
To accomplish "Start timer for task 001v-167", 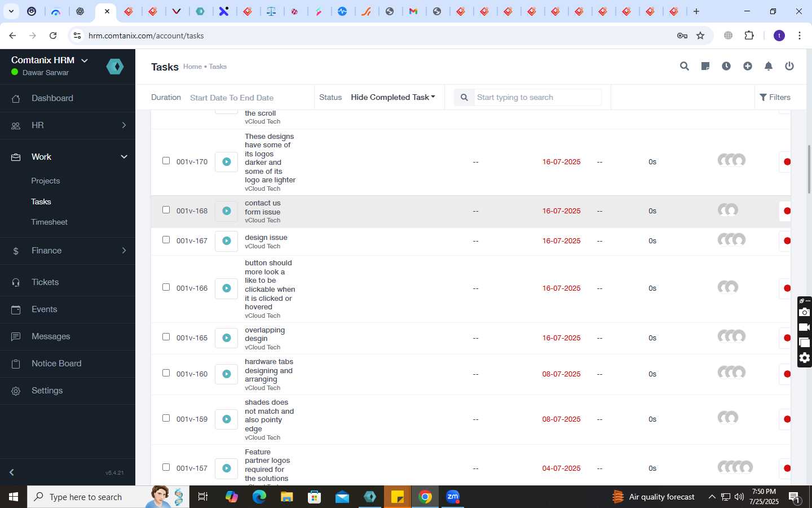I will (227, 241).
